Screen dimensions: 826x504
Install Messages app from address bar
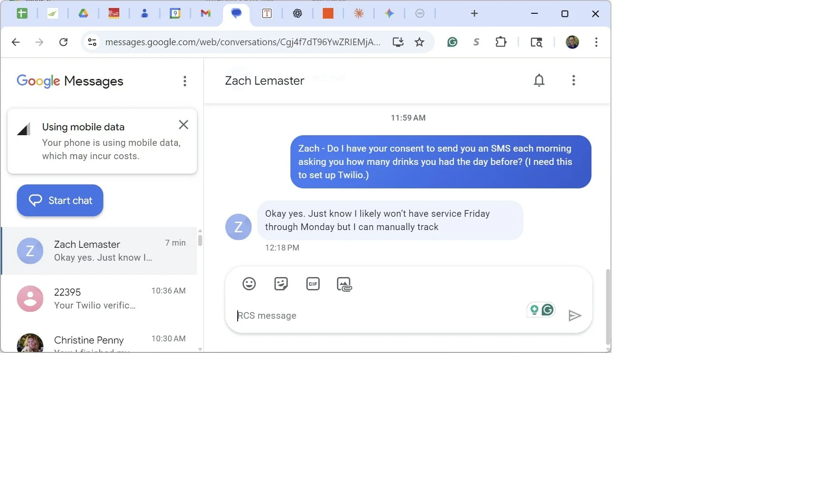(x=398, y=42)
